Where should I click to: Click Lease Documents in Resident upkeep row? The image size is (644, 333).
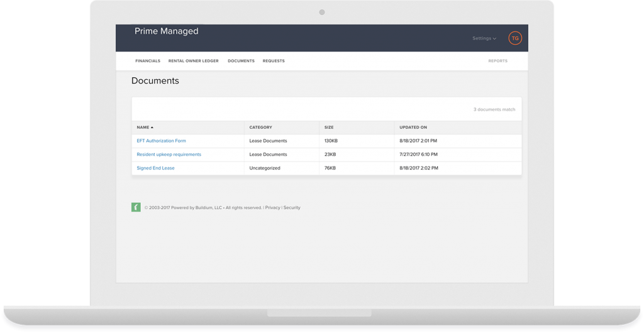tap(268, 154)
